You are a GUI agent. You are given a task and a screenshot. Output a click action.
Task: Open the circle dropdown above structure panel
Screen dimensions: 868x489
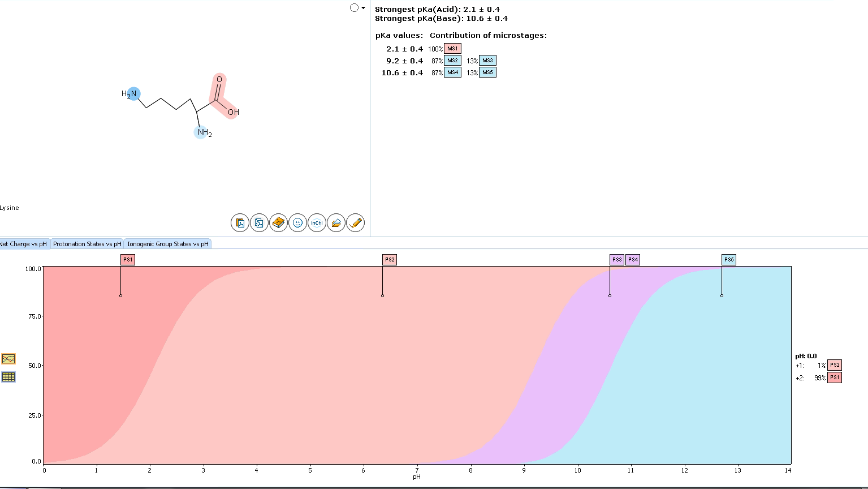[x=357, y=8]
